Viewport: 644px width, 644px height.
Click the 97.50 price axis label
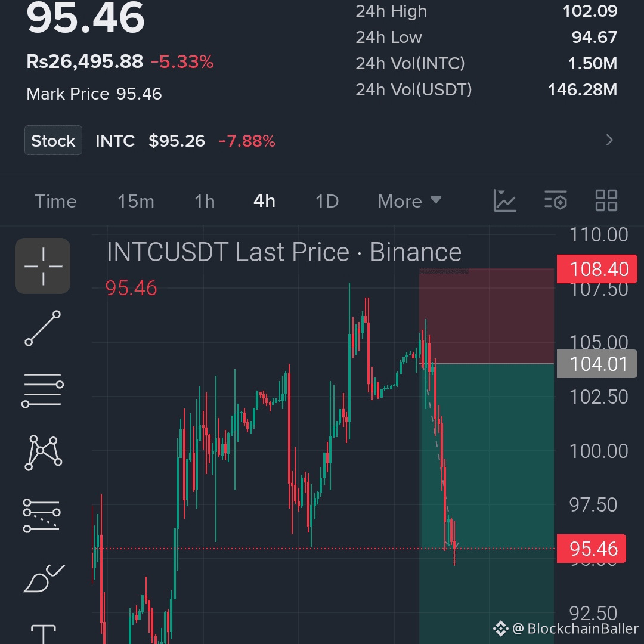click(x=593, y=505)
